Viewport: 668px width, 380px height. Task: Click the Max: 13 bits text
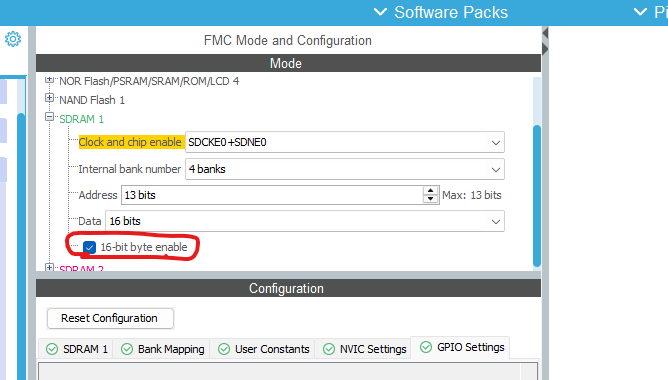coord(472,195)
